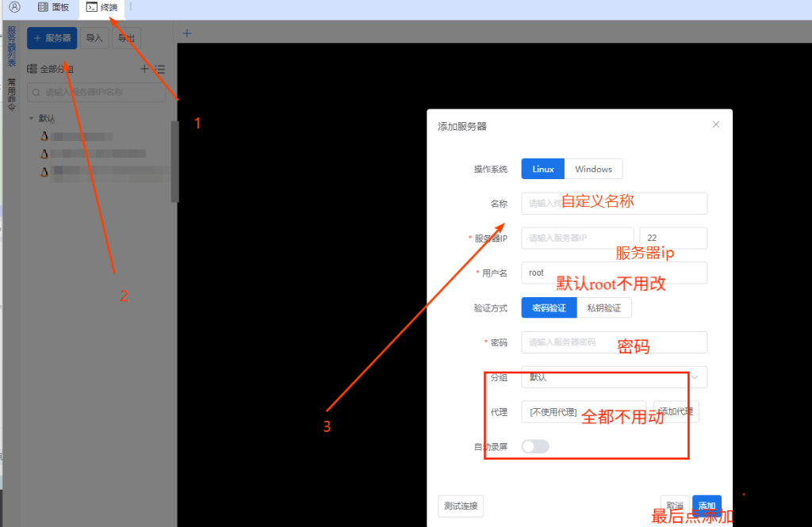This screenshot has height=527, width=812.
Task: Open the 代理 proxy dropdown
Action: pos(583,412)
